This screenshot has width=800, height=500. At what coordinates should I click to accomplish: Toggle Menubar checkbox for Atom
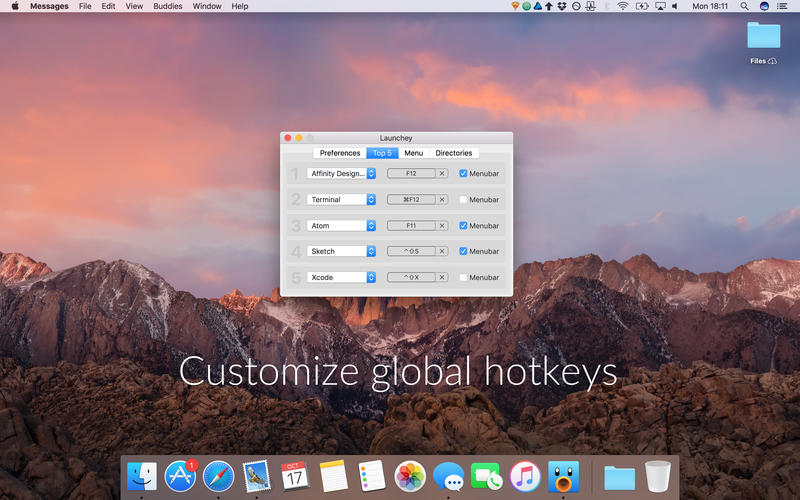click(x=463, y=226)
